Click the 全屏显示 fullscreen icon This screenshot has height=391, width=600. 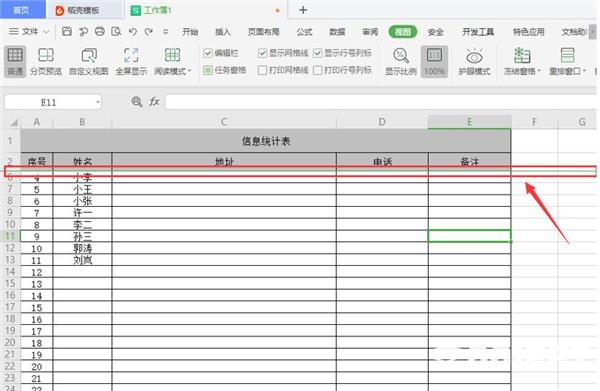[131, 61]
